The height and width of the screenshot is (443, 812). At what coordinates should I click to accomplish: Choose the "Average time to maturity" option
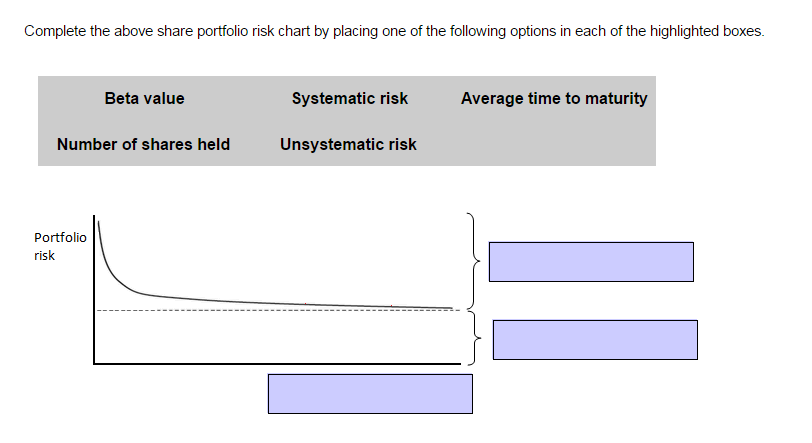pyautogui.click(x=554, y=98)
